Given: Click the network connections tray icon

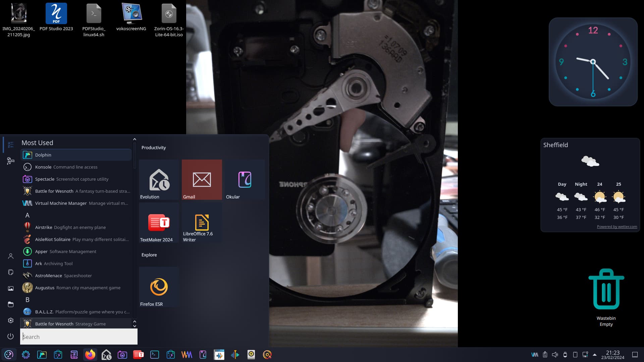Looking at the screenshot, I should [x=585, y=355].
